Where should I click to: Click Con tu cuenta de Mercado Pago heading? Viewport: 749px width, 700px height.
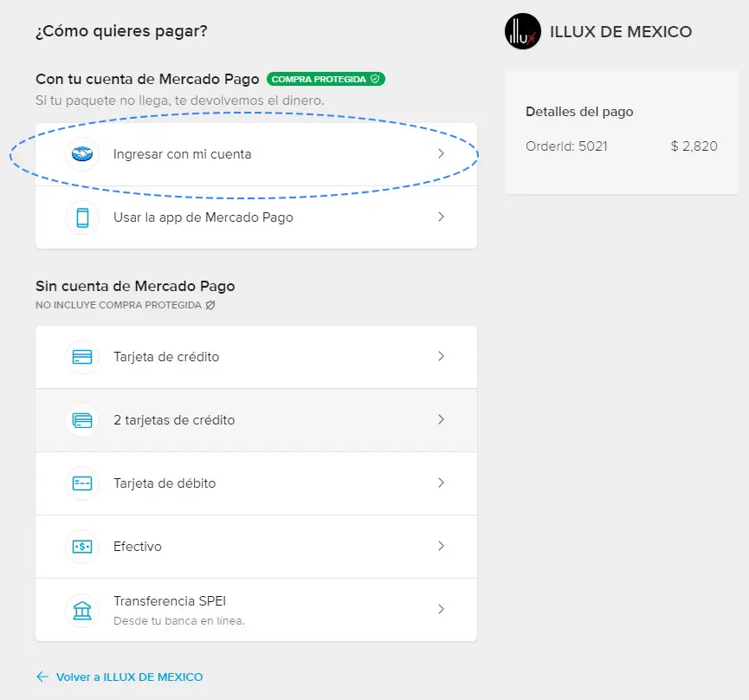tap(147, 80)
